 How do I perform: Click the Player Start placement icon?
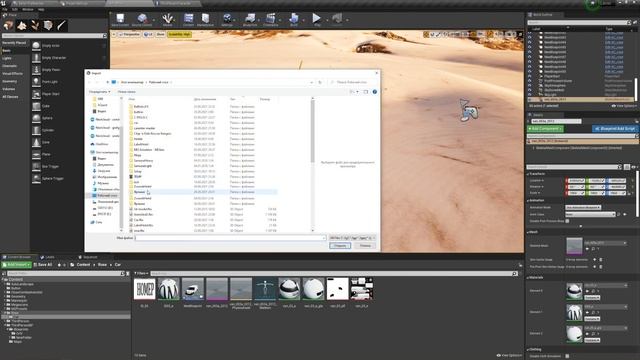pyautogui.click(x=36, y=94)
